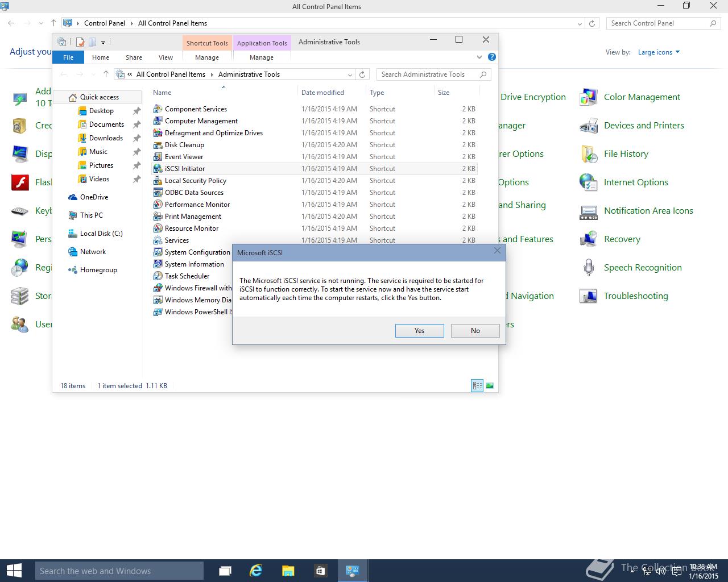Open the Quick Access Toolbar customize dropdown
The image size is (728, 582).
[x=103, y=42]
